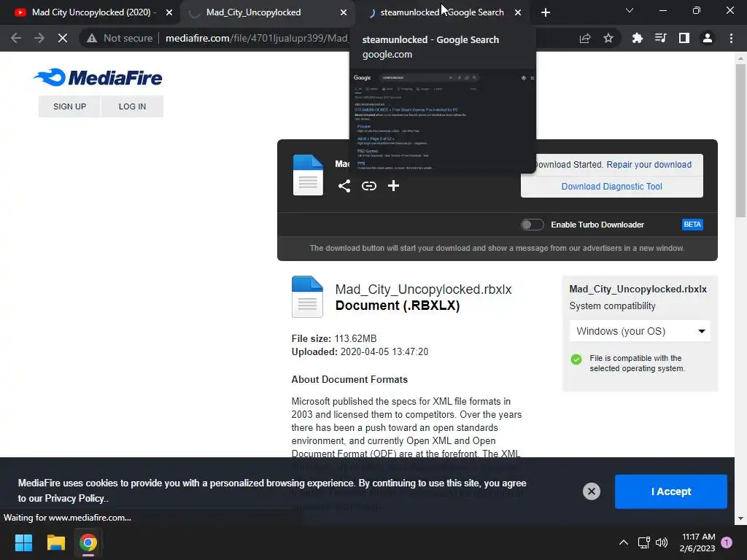Click the green compatibility check icon

[576, 359]
